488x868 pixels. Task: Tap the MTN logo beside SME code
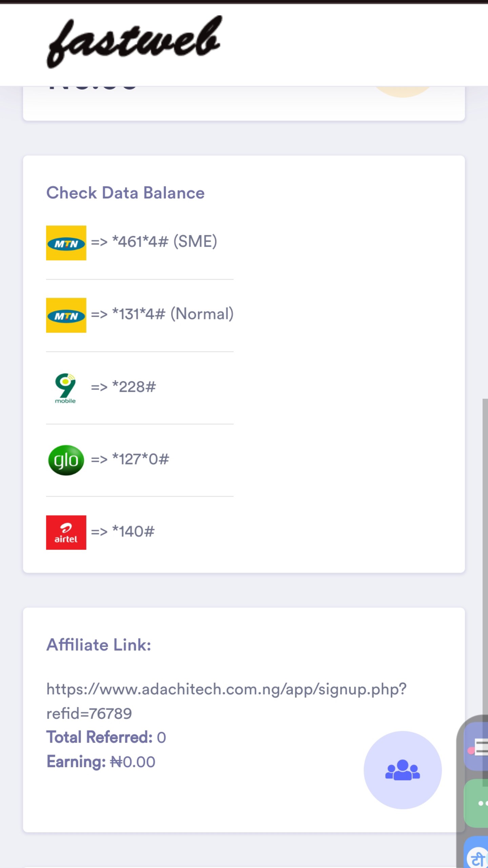click(66, 243)
